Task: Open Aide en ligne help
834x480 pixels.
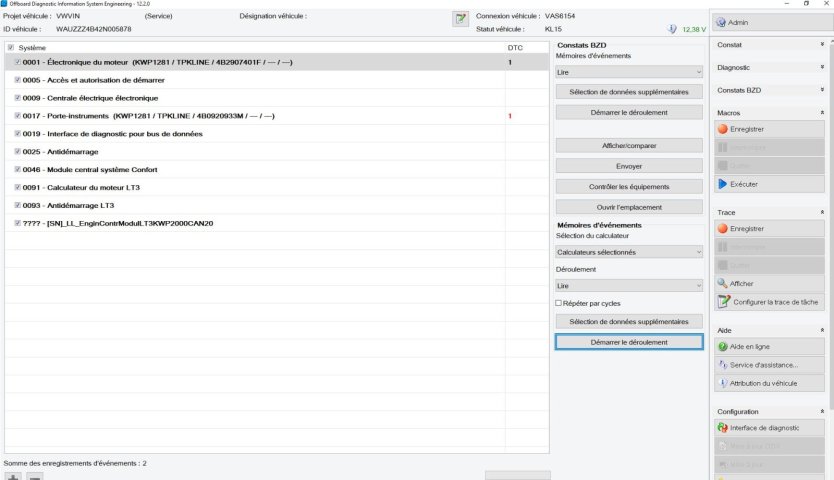Action: 769,346
